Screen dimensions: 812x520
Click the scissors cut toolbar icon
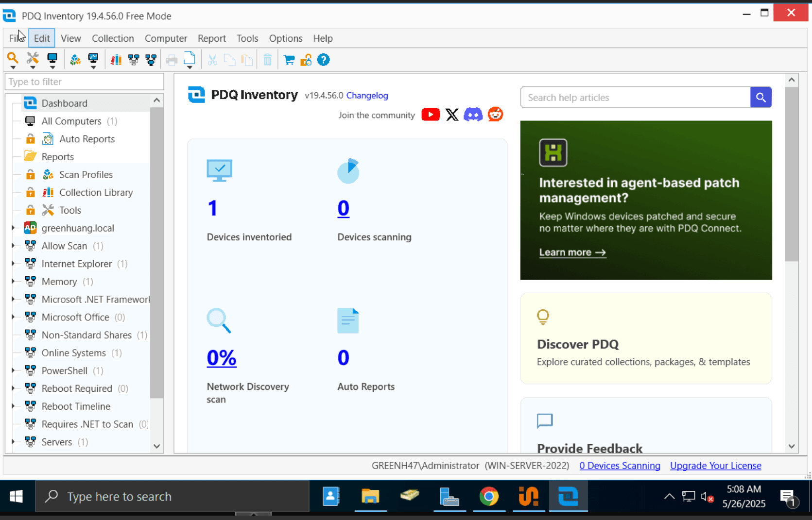coord(212,60)
